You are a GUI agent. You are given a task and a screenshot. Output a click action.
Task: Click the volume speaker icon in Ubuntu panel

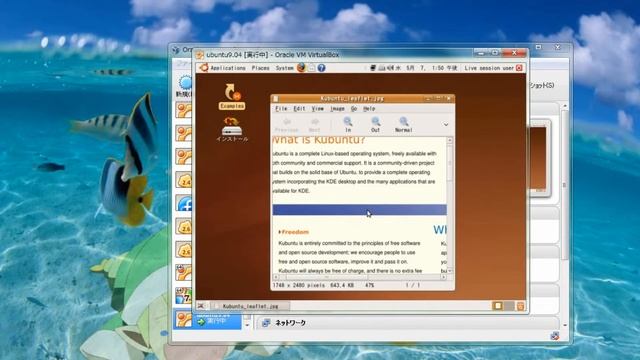[x=389, y=68]
